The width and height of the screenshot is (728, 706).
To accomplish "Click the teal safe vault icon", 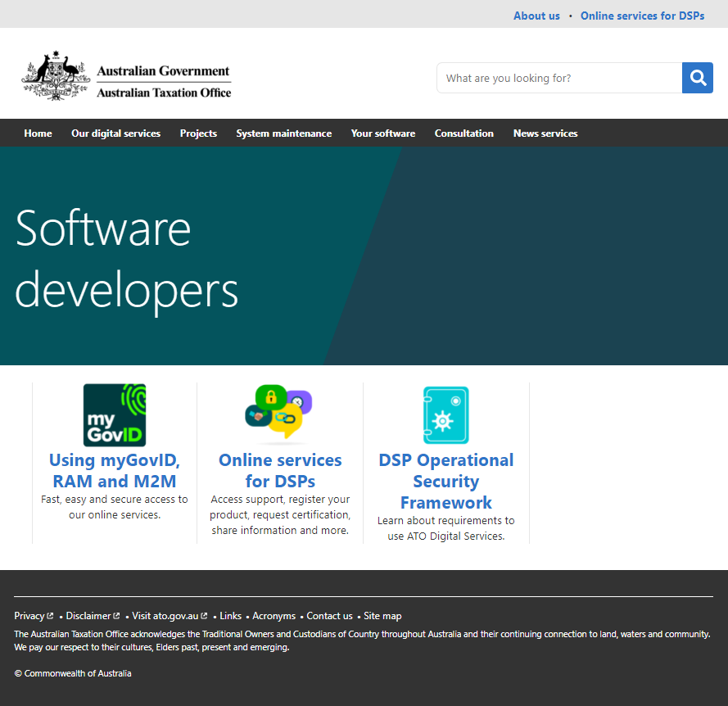I will tap(445, 415).
